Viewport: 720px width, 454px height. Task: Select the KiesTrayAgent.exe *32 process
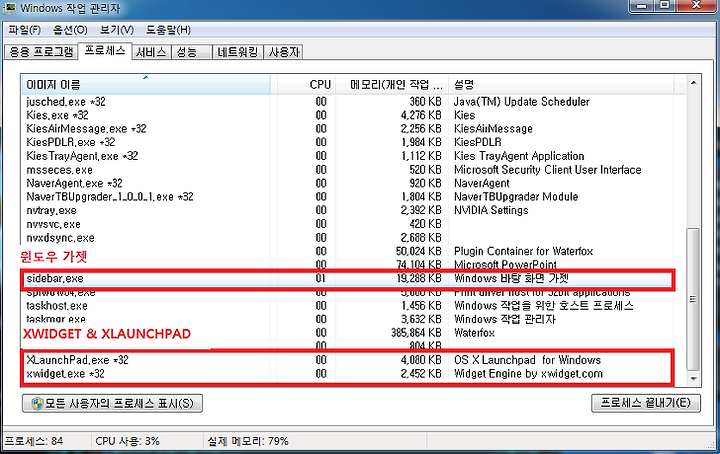(x=82, y=156)
